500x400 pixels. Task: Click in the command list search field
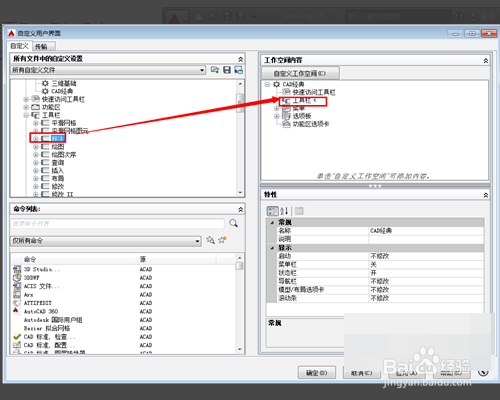[x=117, y=223]
